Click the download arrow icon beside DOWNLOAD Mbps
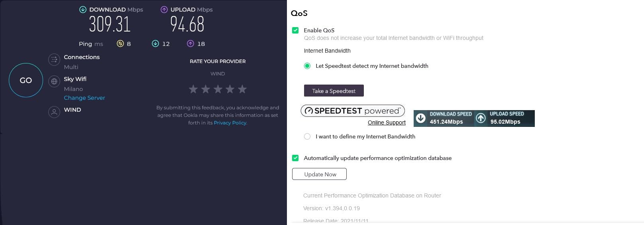 pyautogui.click(x=83, y=10)
